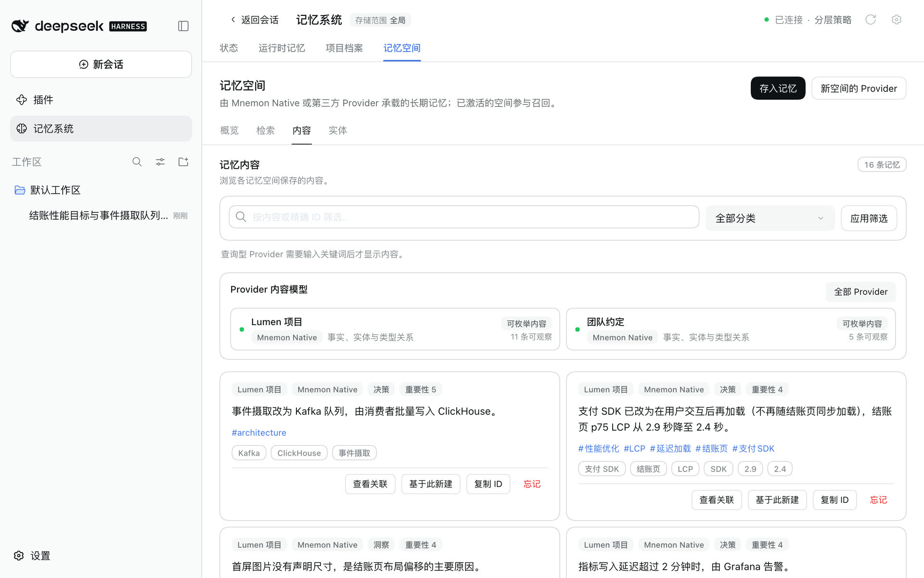Click memory text 首屏图片没有声明尺寸
Screen dimensions: 924x578
tap(358, 566)
